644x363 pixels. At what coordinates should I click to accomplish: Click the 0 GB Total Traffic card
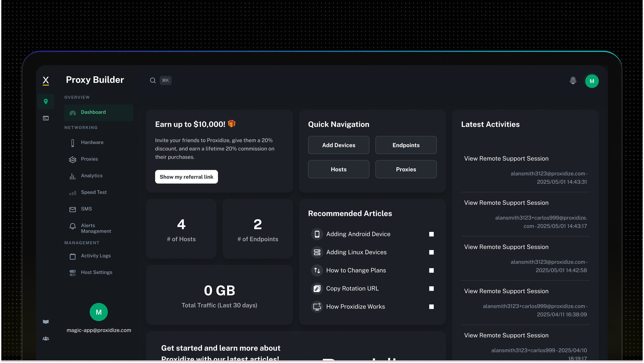219,295
